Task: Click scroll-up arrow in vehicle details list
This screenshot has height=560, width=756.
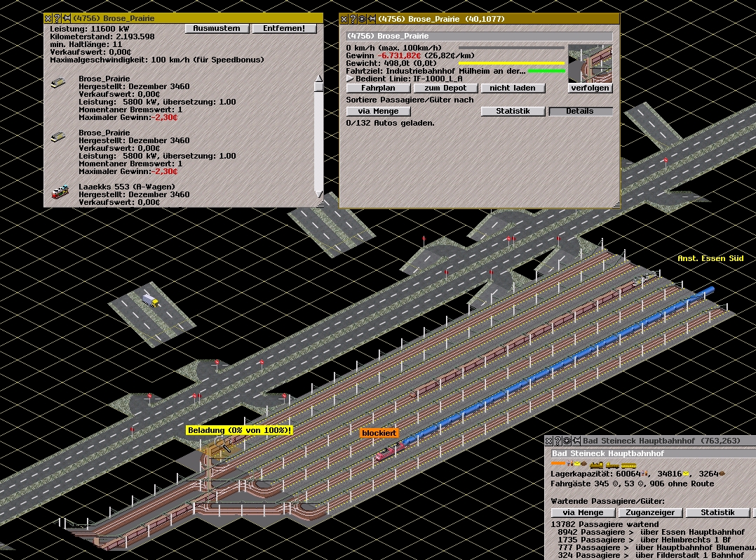Action: click(318, 79)
